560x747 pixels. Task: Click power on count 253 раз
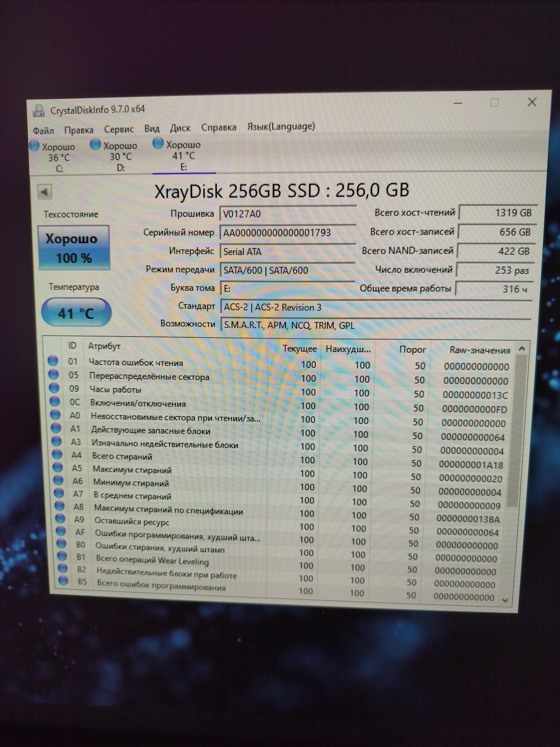pyautogui.click(x=495, y=270)
